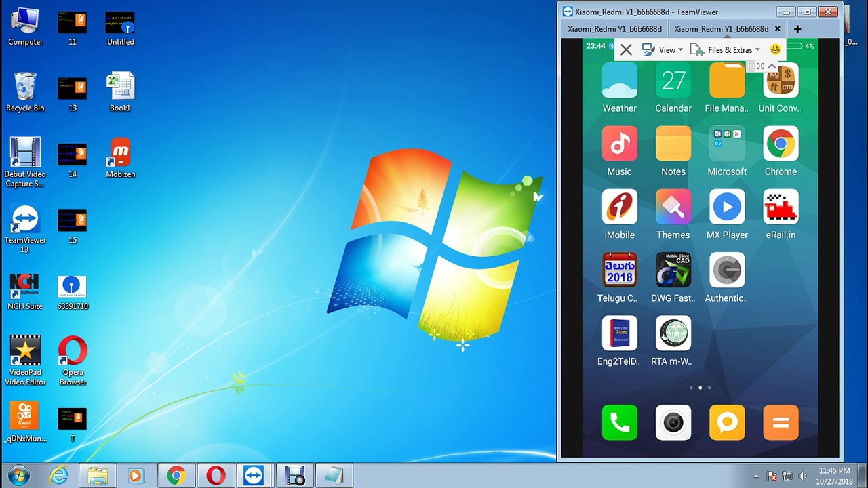The height and width of the screenshot is (488, 868).
Task: Open Debut Video Capture from taskbar
Action: 295,476
